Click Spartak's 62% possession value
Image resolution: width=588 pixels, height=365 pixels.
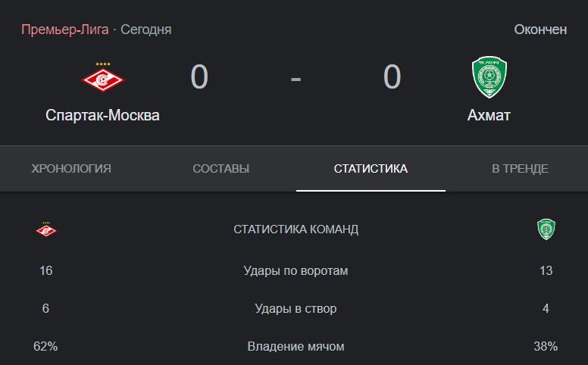pyautogui.click(x=45, y=346)
